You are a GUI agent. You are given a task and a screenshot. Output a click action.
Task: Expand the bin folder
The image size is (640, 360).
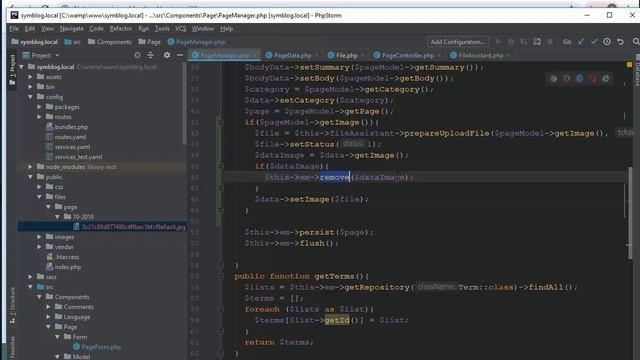click(x=31, y=87)
